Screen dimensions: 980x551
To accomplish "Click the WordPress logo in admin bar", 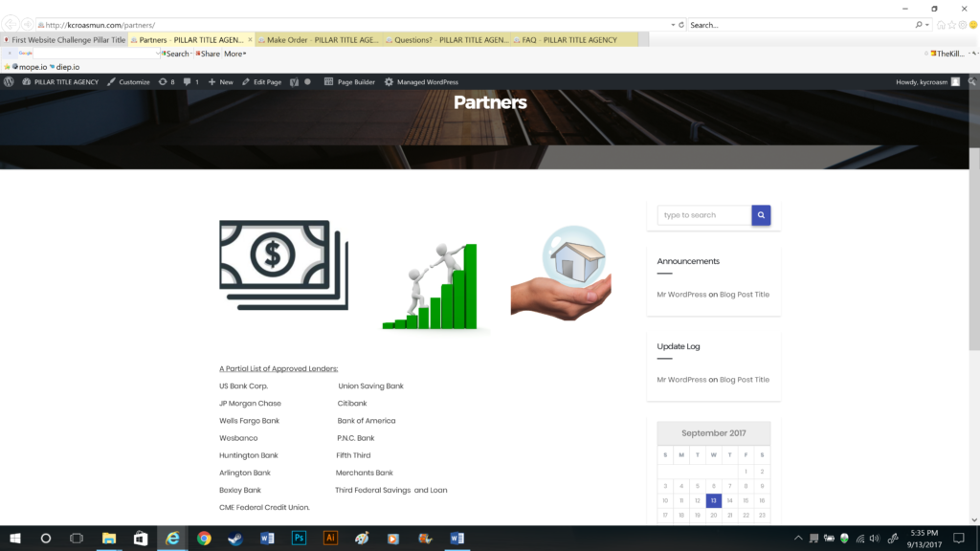I will 10,82.
